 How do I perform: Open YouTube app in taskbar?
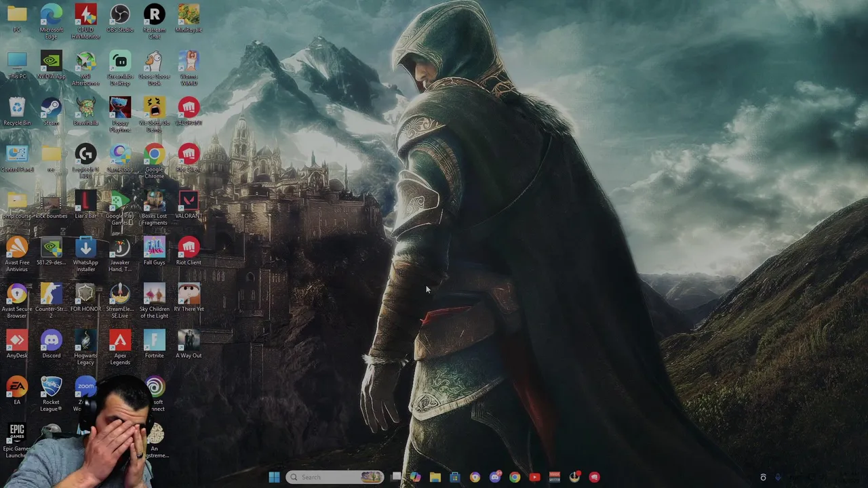pyautogui.click(x=534, y=477)
